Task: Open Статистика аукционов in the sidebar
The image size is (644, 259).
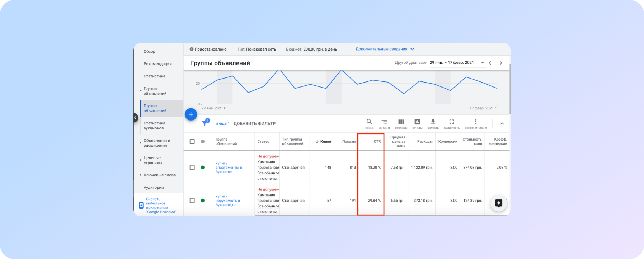Action: pos(154,126)
